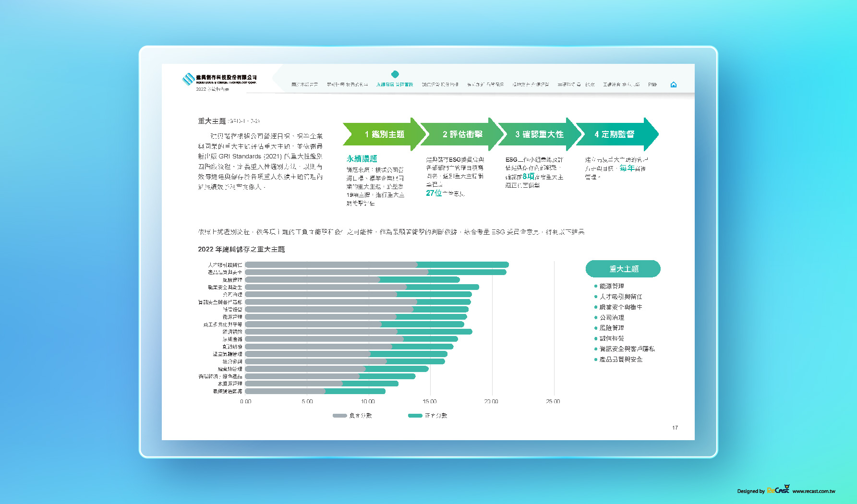Select the '4 定期監督' step arrow

[x=617, y=134]
